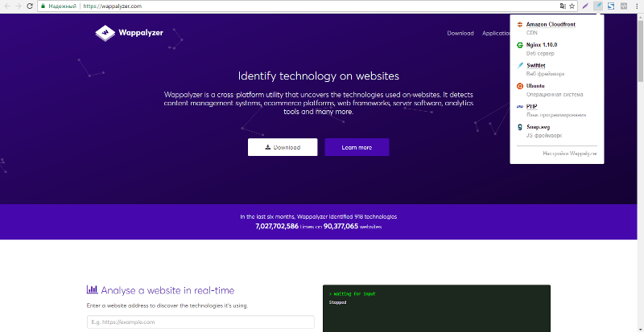Open the Swiftlet link in popup
The height and width of the screenshot is (332, 644).
point(536,65)
